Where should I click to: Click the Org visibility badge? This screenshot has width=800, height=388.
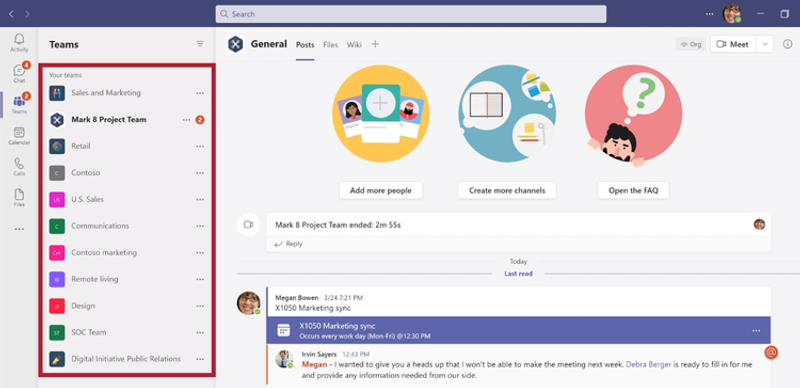[x=691, y=44]
